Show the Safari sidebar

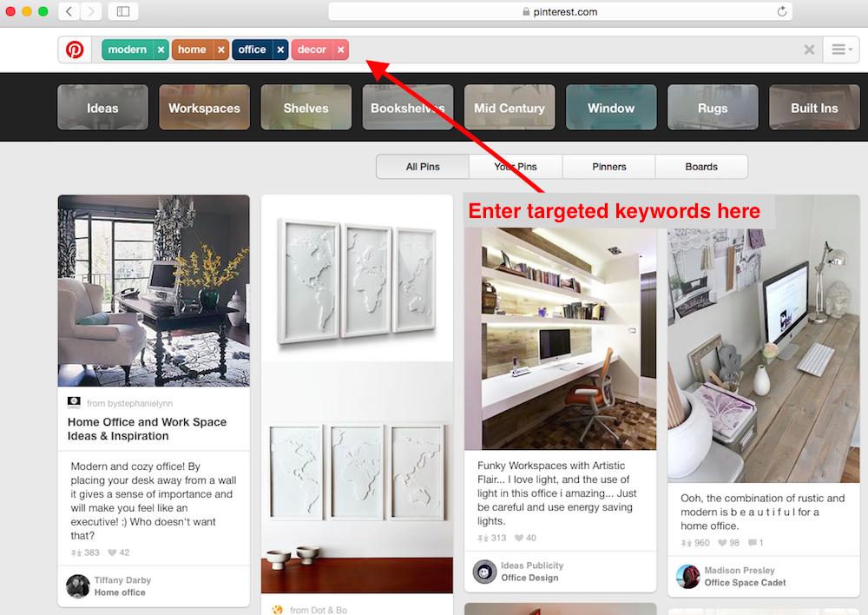[x=123, y=11]
